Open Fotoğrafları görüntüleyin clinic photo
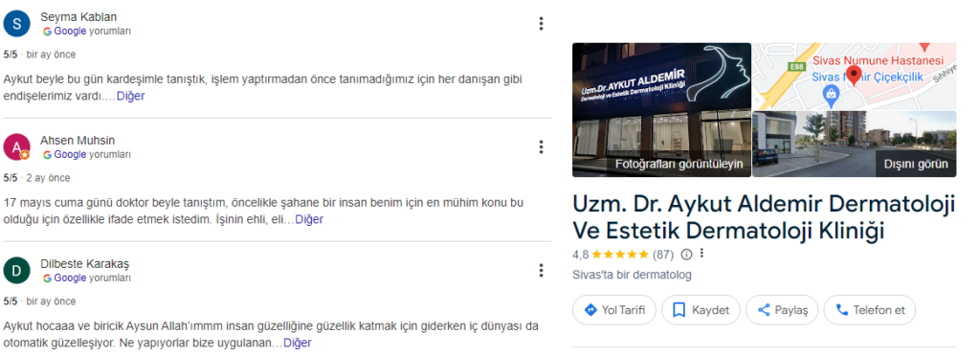980x356 pixels. point(662,110)
